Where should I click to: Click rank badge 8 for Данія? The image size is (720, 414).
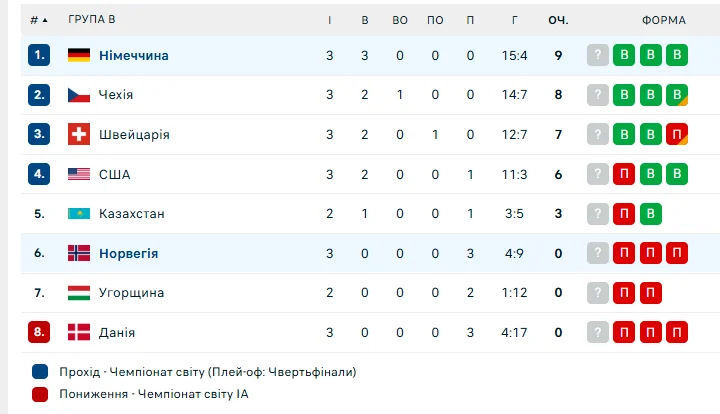[39, 332]
